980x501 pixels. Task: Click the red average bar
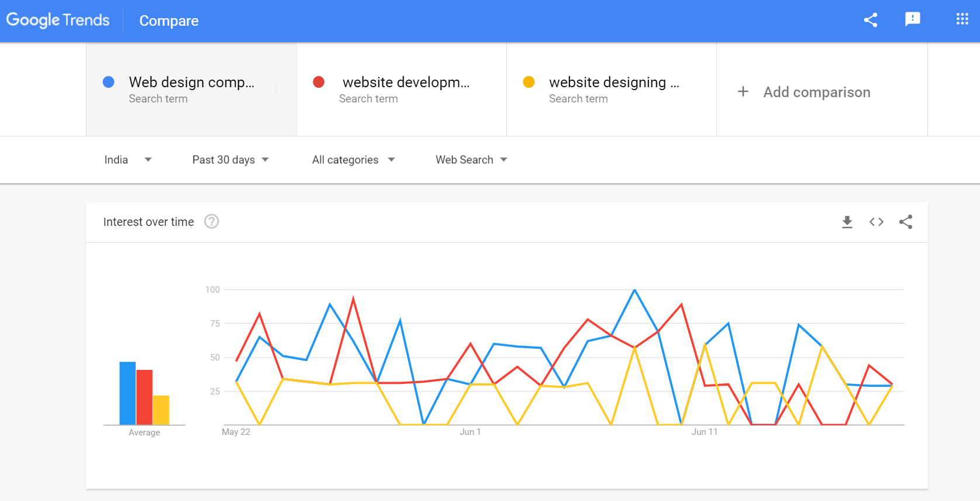[144, 397]
